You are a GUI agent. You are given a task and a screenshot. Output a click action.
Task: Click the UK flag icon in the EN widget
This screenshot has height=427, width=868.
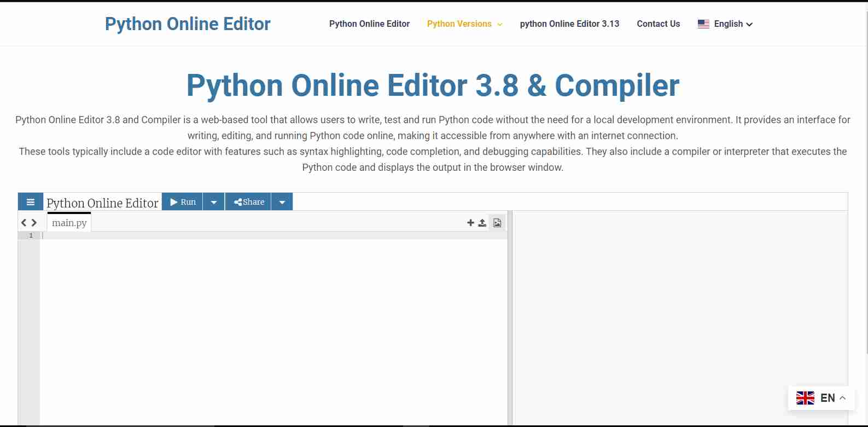[805, 398]
